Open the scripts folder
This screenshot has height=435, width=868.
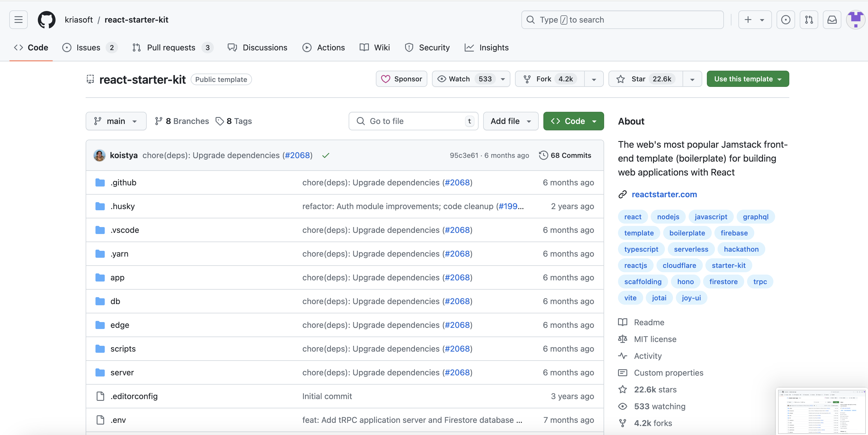123,349
